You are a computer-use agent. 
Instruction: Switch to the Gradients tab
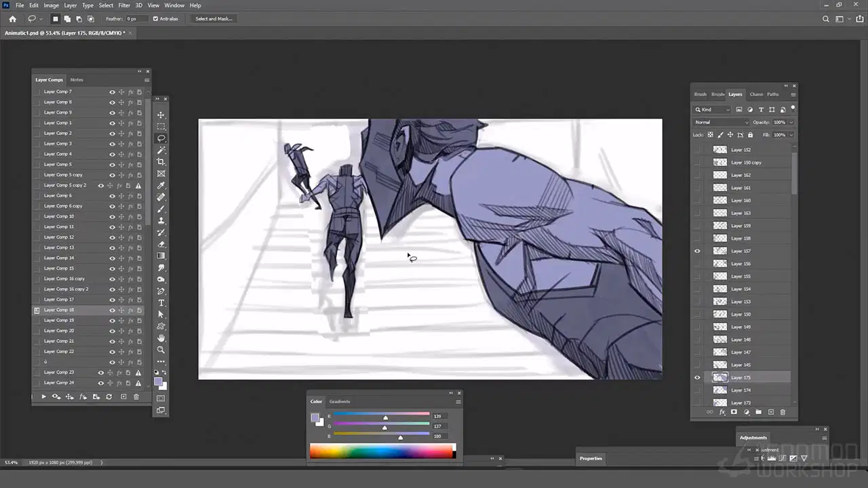[x=340, y=401]
